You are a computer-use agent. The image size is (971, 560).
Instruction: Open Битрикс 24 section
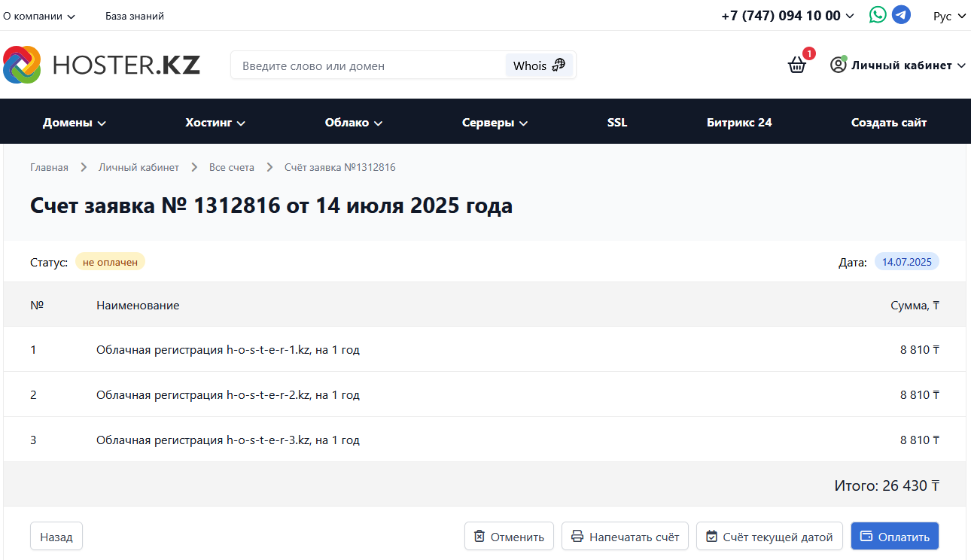tap(739, 123)
